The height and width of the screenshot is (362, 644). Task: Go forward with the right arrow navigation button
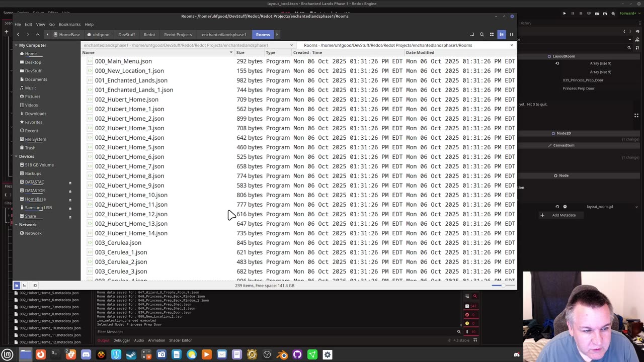click(x=28, y=35)
